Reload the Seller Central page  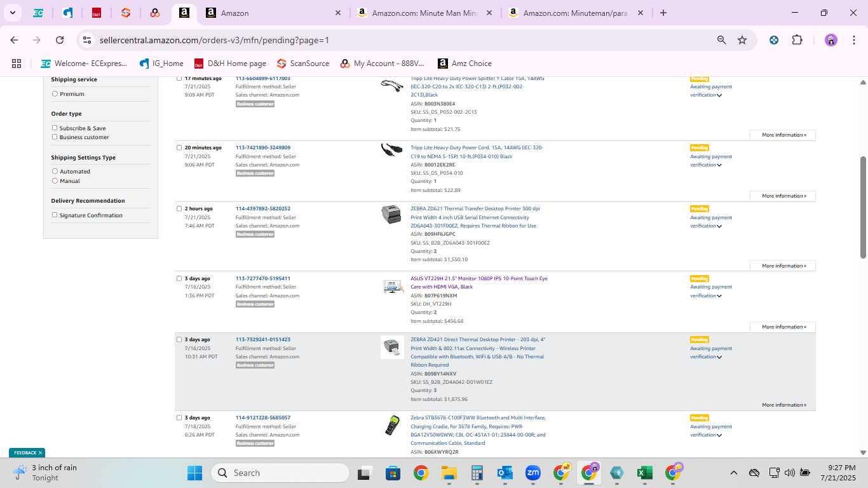click(x=60, y=40)
